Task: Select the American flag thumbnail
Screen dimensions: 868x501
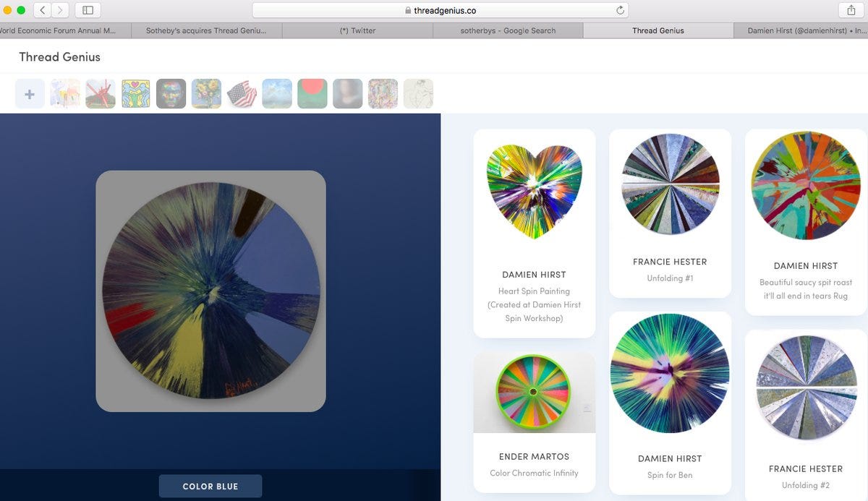Action: coord(242,94)
